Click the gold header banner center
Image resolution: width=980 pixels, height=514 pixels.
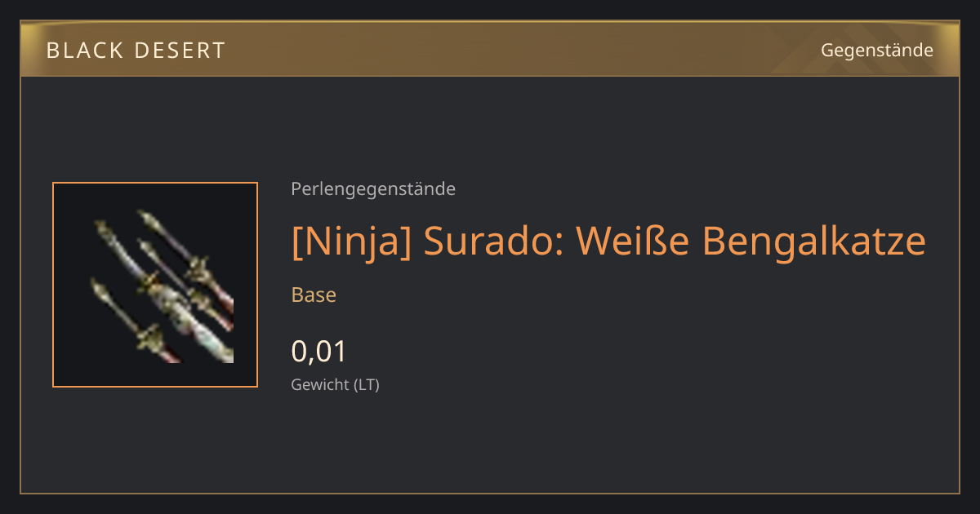point(490,50)
